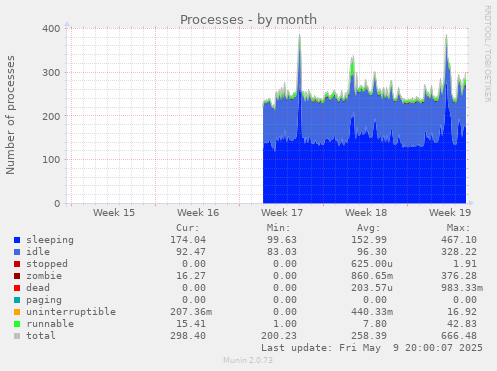Click the zombie max value 376.28
The width and height of the screenshot is (497, 371).
(459, 276)
